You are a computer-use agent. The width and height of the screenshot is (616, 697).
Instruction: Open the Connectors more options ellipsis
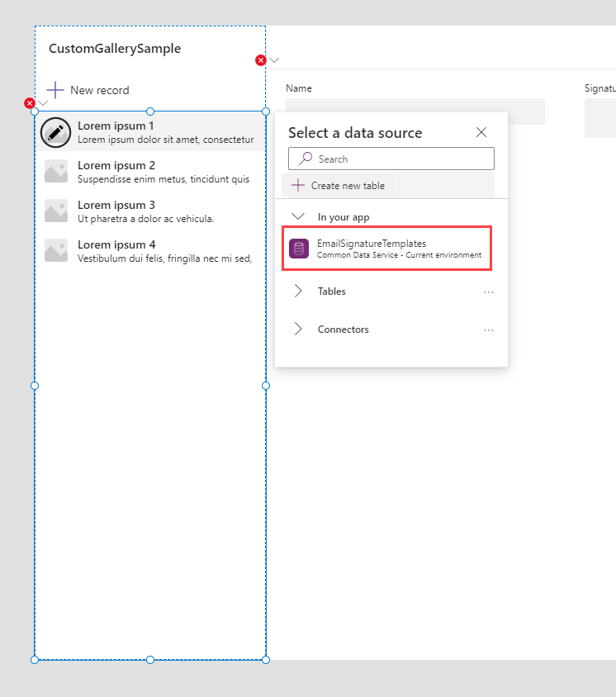point(489,330)
